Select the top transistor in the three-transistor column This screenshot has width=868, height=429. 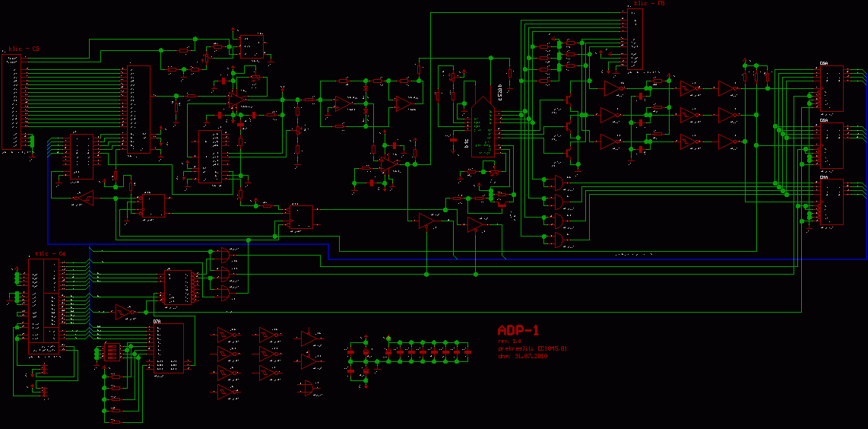(569, 97)
